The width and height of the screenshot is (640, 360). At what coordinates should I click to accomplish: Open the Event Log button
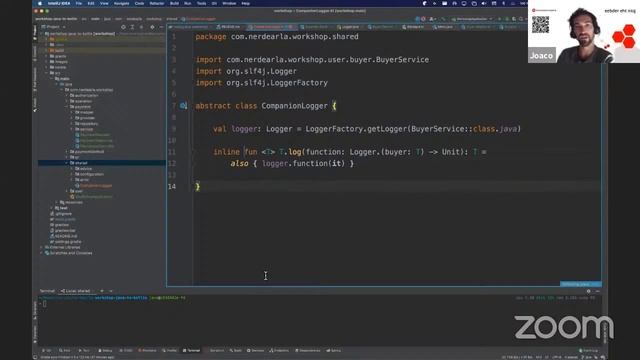[x=588, y=351]
